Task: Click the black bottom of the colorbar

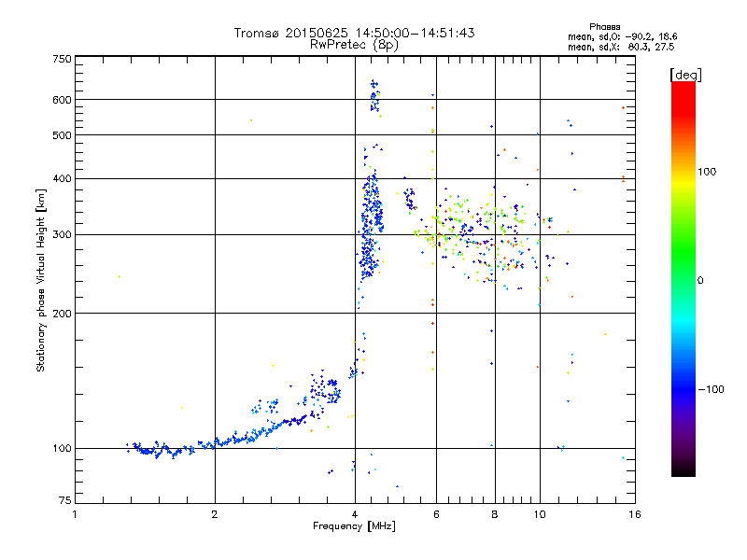Action: click(x=684, y=469)
